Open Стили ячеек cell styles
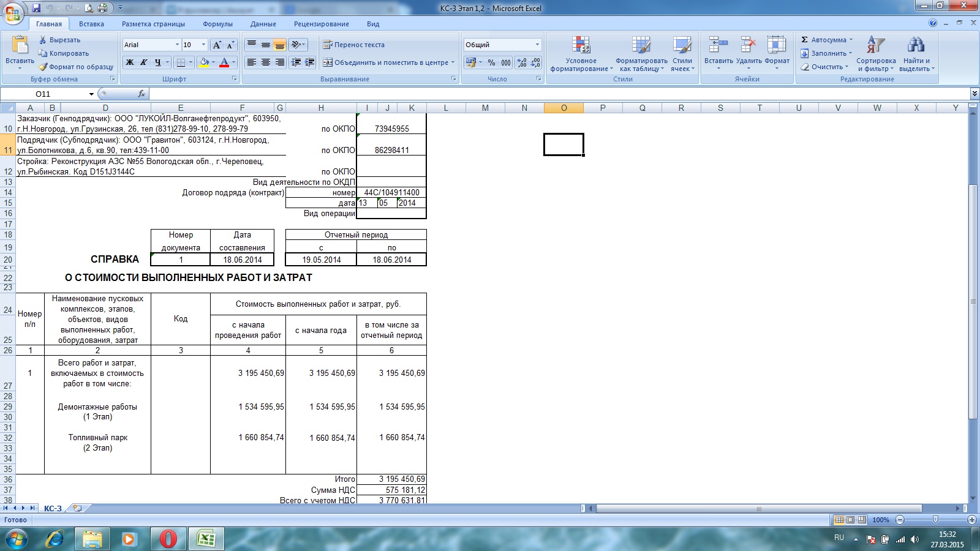This screenshot has width=980, height=551. tap(682, 54)
